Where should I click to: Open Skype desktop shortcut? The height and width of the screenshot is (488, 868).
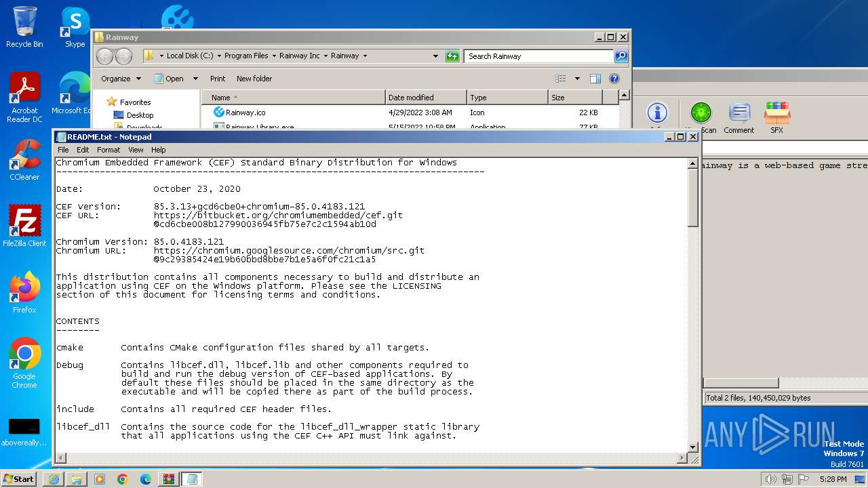pyautogui.click(x=75, y=27)
